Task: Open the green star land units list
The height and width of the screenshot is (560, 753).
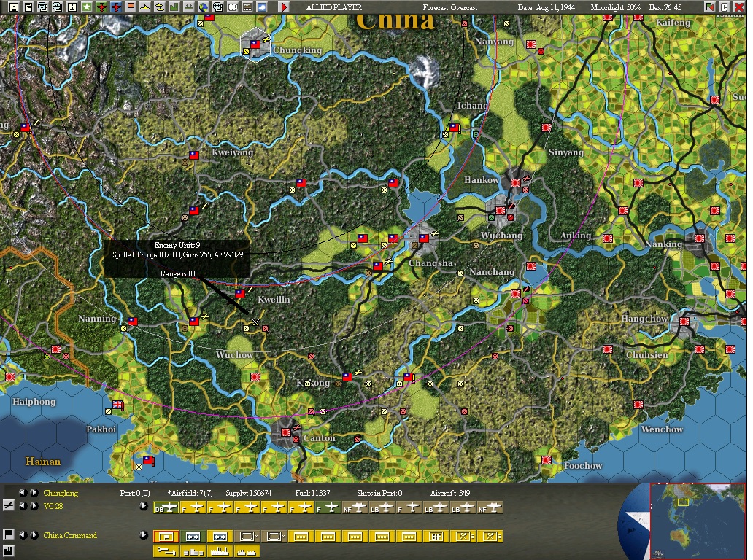Action: (87, 7)
